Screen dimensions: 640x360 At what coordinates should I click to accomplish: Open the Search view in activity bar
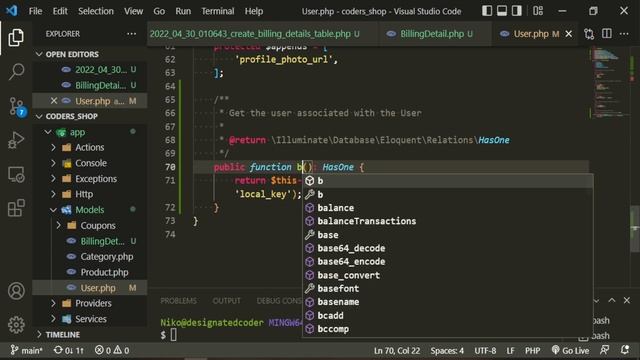[16, 72]
